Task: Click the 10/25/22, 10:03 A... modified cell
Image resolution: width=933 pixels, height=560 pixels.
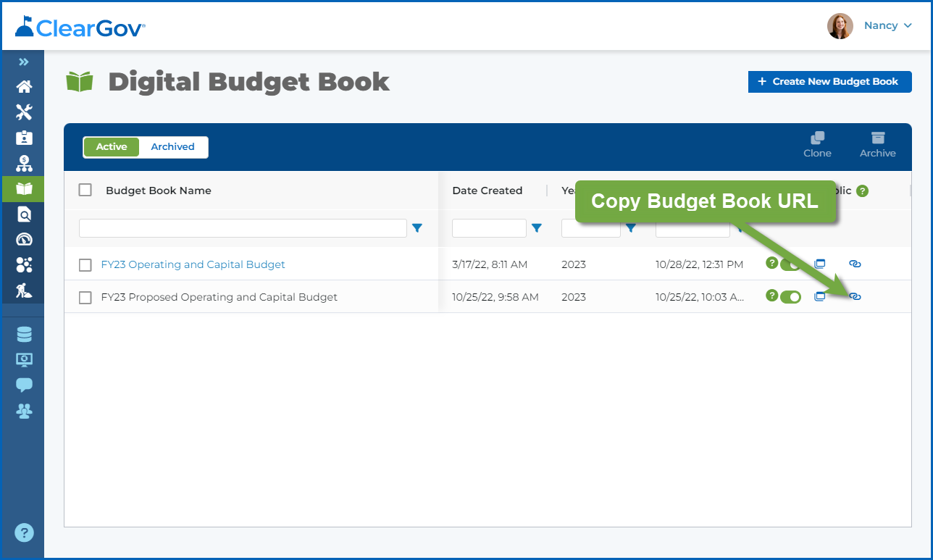Action: click(x=700, y=297)
